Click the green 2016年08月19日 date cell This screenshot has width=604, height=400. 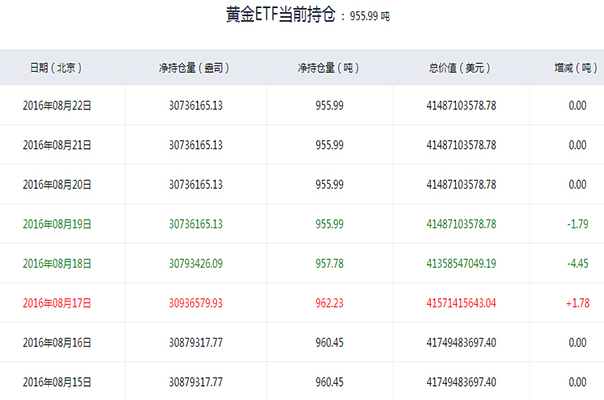click(57, 224)
